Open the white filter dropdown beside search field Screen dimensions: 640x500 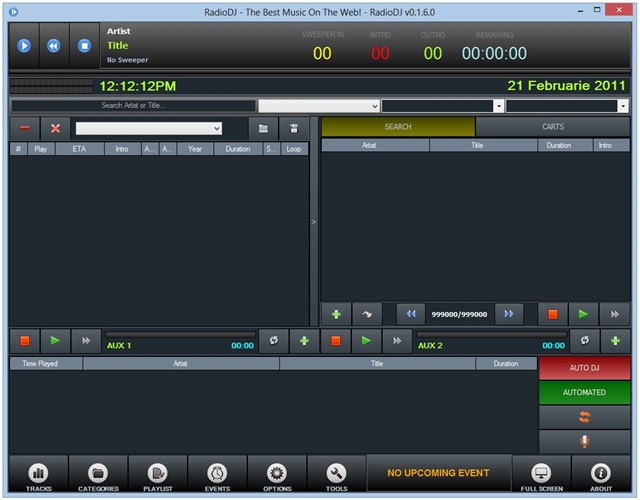click(x=319, y=106)
